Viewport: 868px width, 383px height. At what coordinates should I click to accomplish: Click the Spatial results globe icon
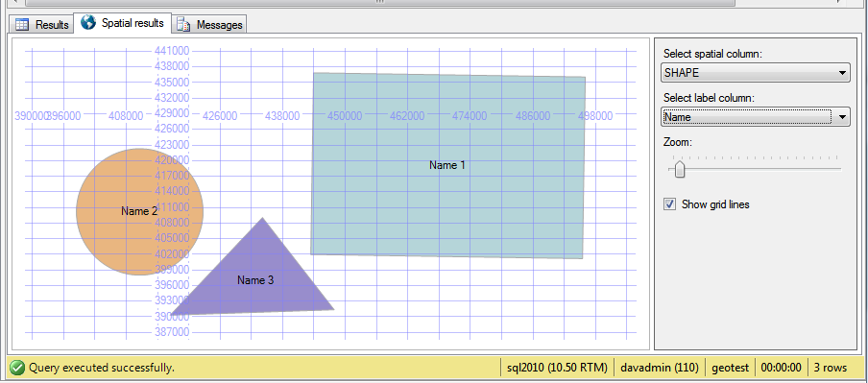click(87, 22)
